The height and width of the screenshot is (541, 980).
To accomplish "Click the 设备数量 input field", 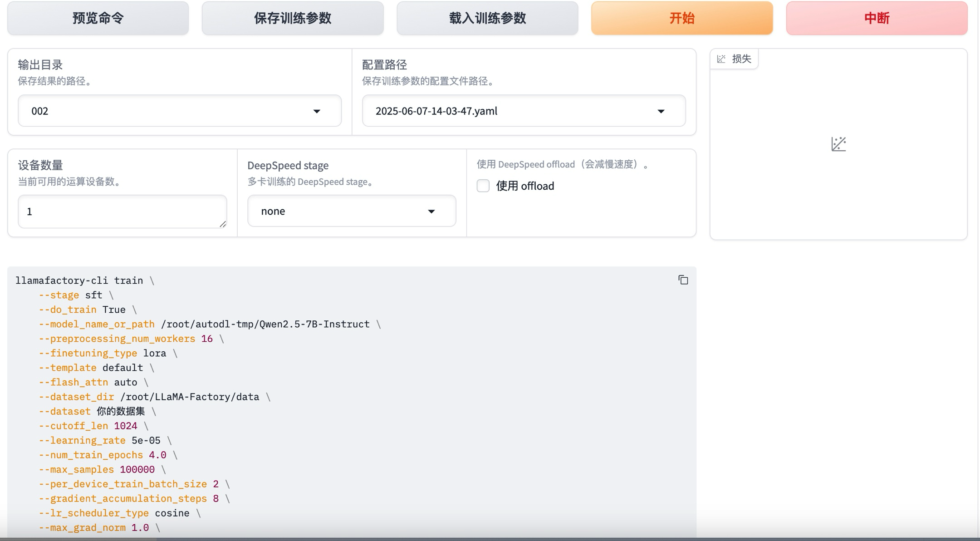I will (118, 211).
